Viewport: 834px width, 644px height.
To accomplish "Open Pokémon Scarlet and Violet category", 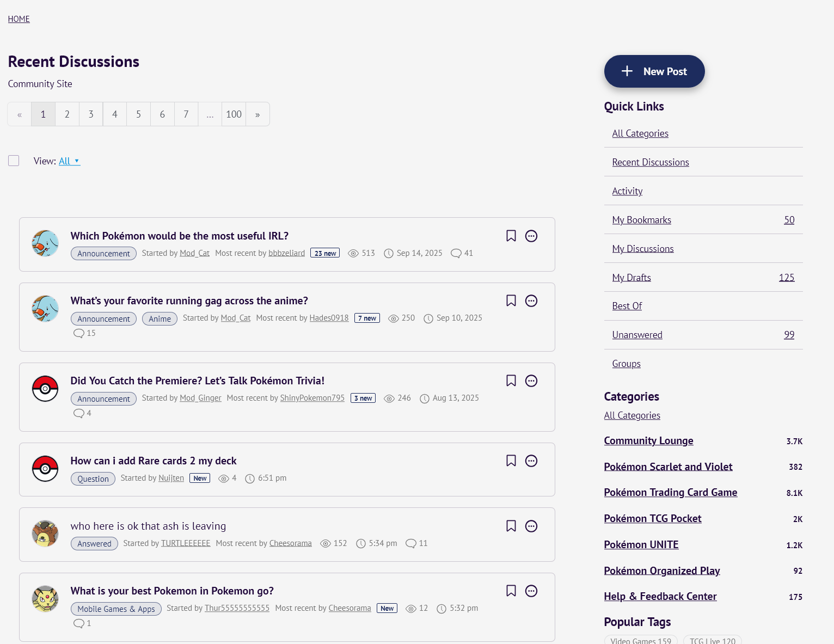I will click(x=669, y=467).
